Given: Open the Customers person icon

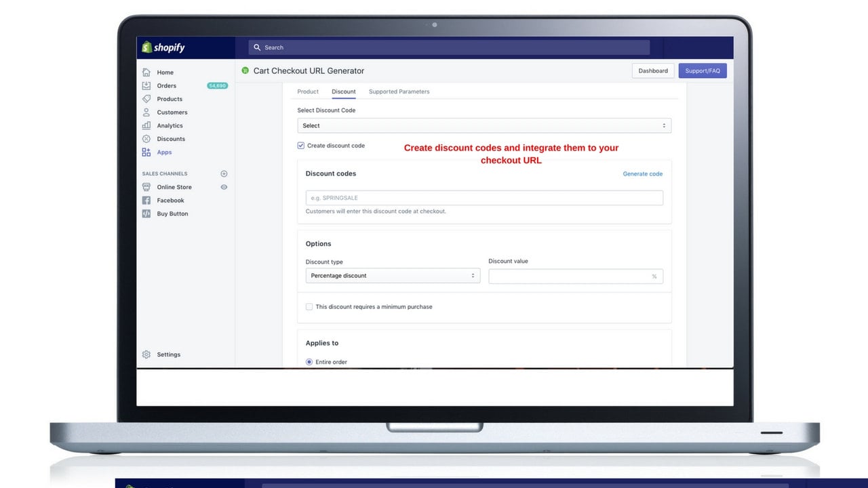Looking at the screenshot, I should tap(146, 112).
